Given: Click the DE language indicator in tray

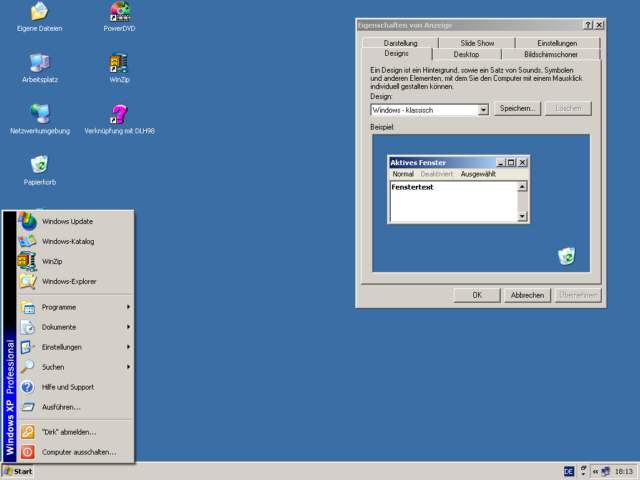Looking at the screenshot, I should click(x=569, y=471).
